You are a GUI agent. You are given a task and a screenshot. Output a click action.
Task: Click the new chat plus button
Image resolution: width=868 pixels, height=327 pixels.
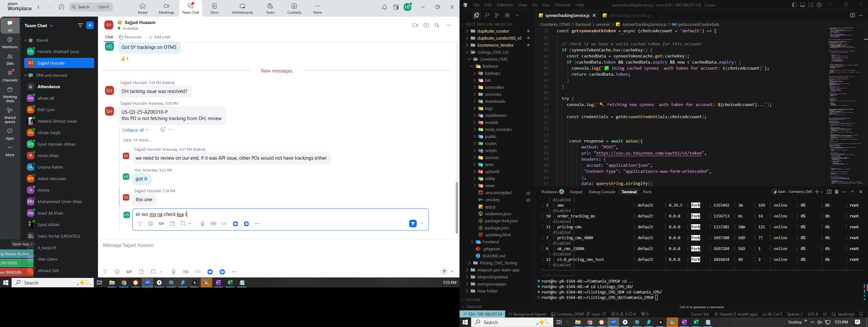click(90, 25)
